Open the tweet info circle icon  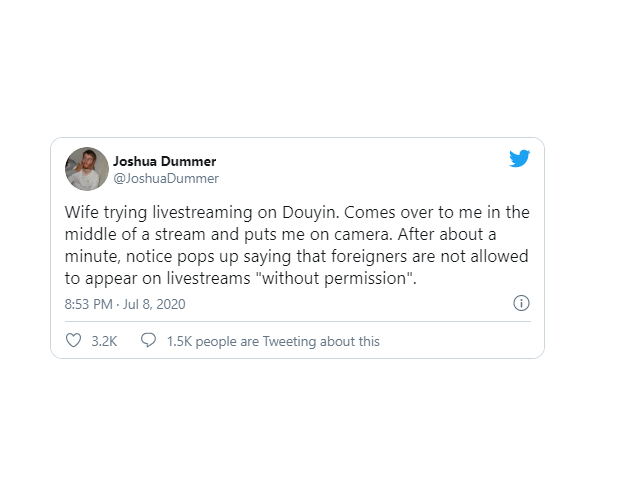[520, 303]
